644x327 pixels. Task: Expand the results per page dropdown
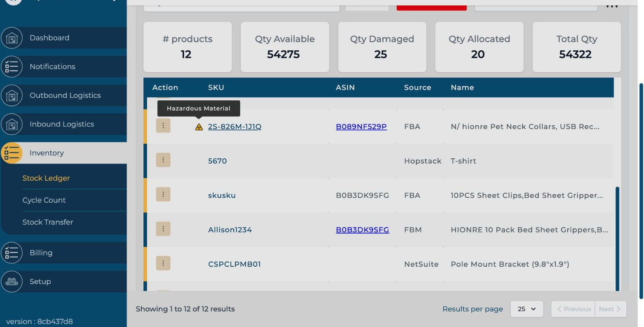click(526, 309)
